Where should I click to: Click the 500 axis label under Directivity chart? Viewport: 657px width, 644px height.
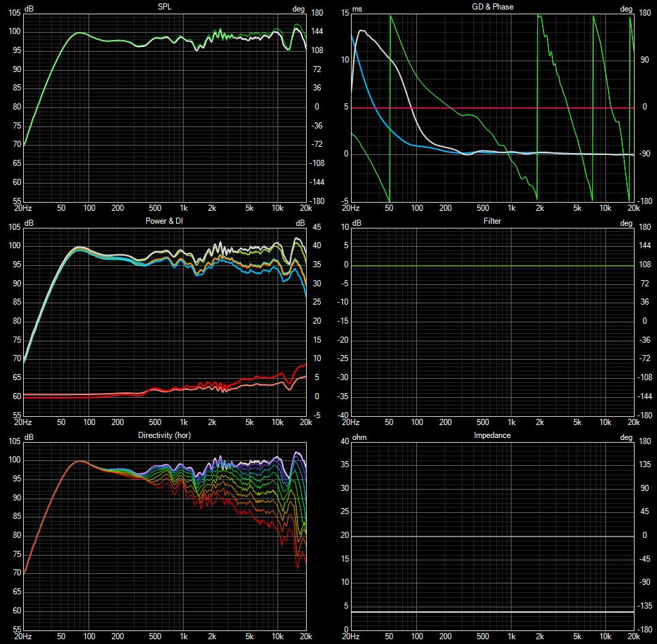point(155,637)
